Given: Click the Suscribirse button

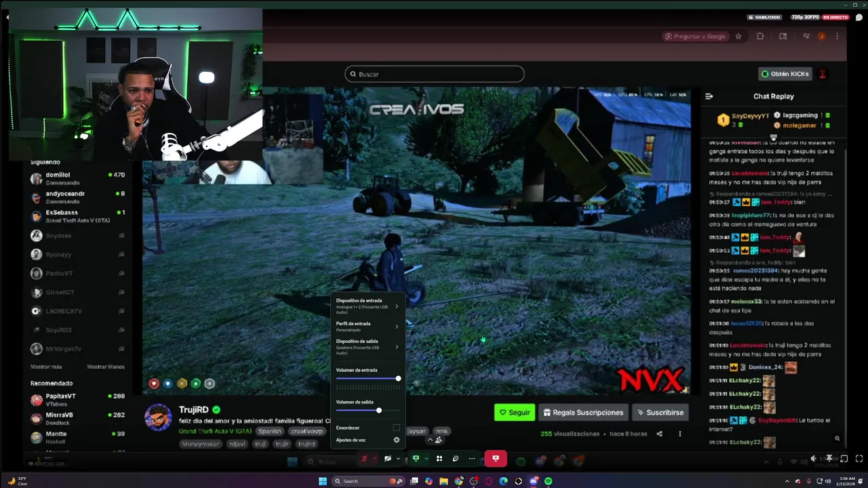Looking at the screenshot, I should [x=660, y=412].
